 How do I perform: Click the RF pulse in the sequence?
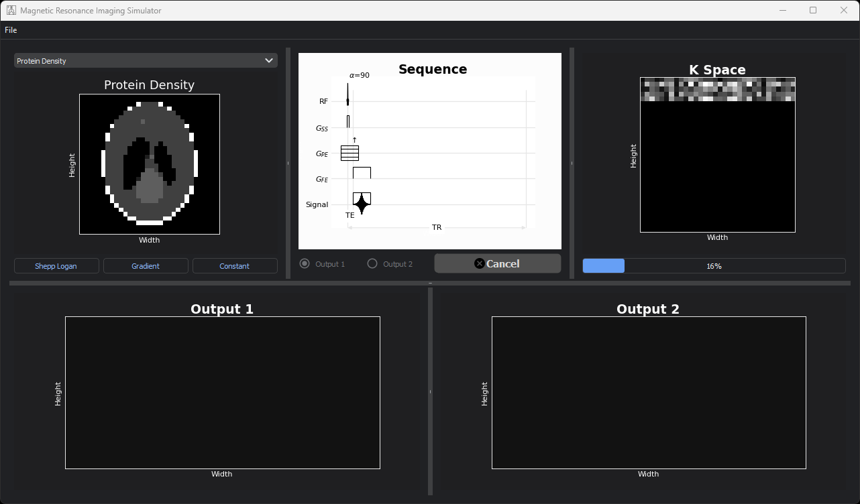(x=347, y=95)
